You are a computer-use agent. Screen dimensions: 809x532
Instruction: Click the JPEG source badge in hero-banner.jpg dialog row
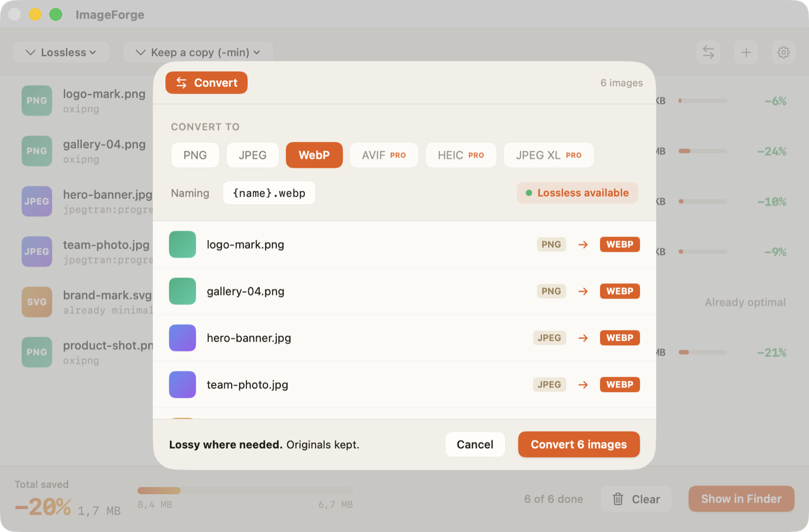pyautogui.click(x=549, y=338)
